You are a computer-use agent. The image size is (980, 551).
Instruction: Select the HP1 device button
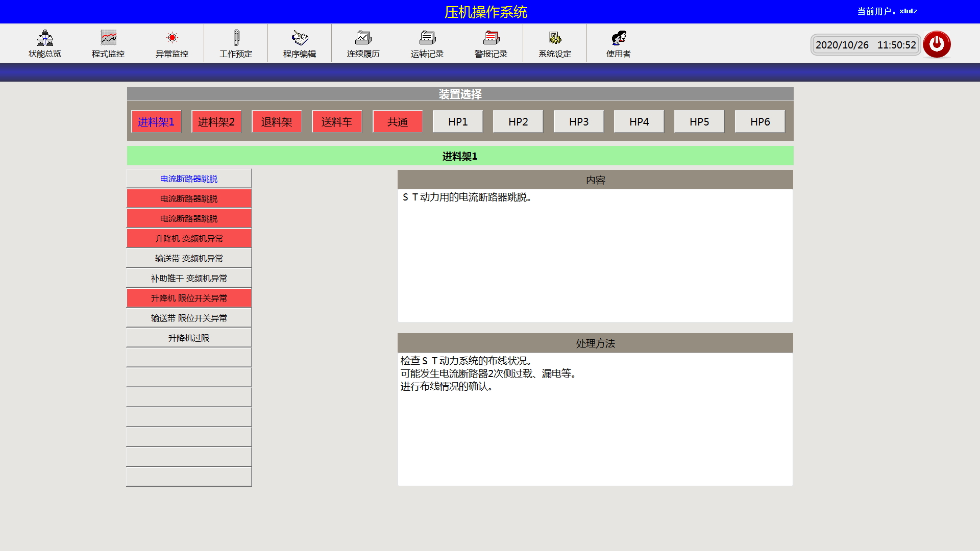click(458, 122)
